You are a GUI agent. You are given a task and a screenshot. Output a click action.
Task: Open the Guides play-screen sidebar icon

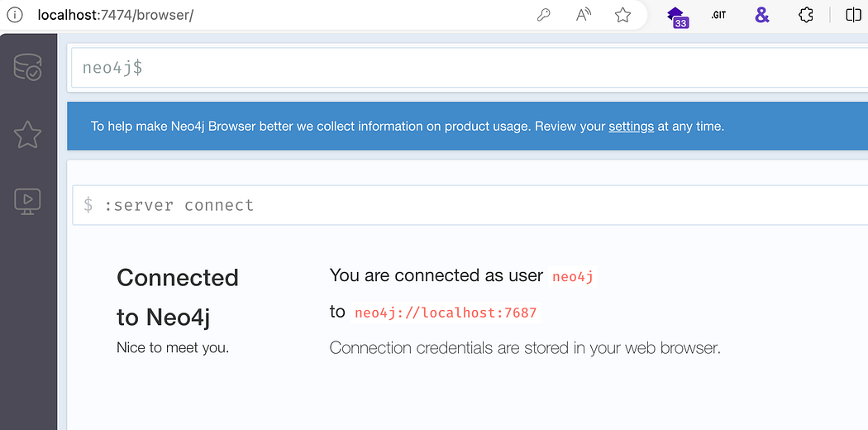27,202
